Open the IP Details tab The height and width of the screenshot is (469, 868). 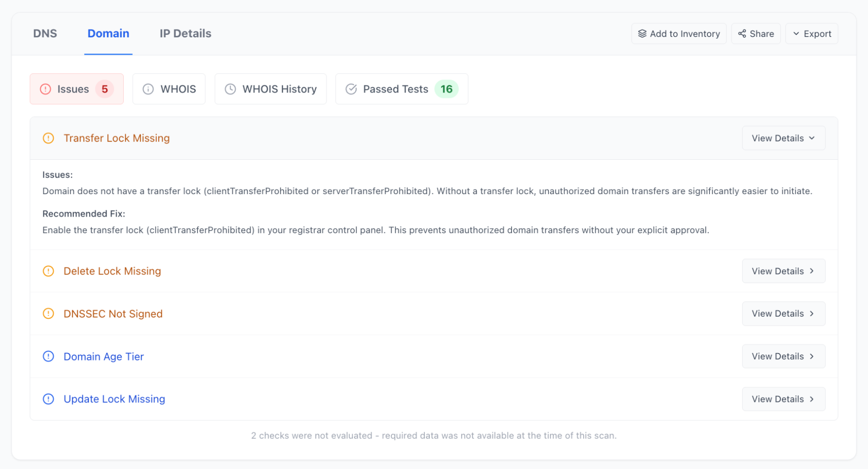[x=185, y=33]
